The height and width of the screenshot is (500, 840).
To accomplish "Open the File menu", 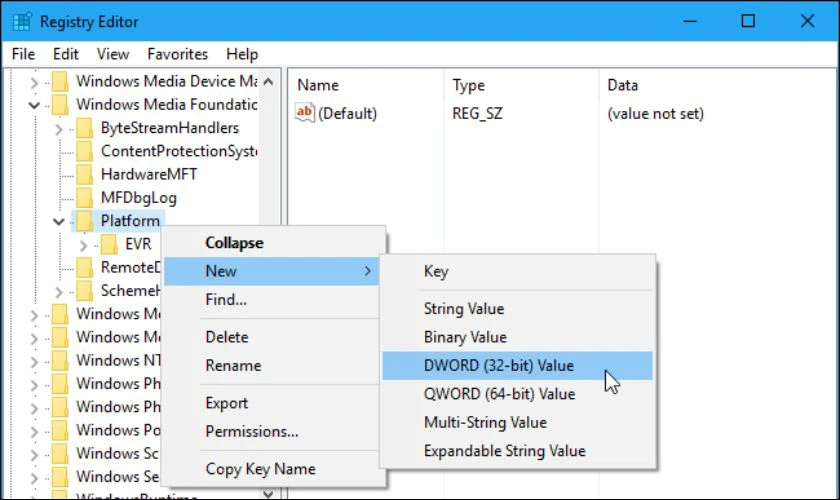I will [x=24, y=54].
